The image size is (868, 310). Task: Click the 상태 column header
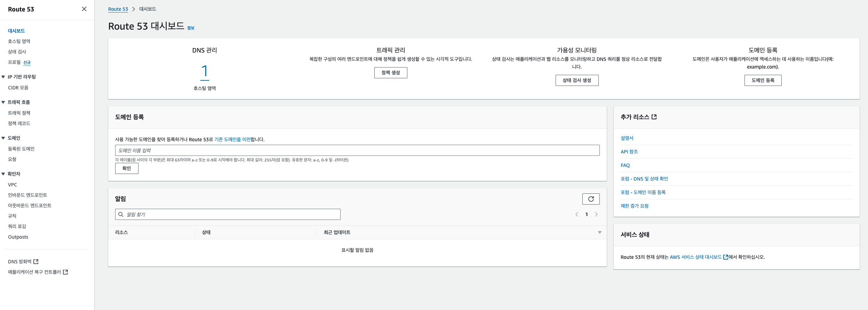206,232
